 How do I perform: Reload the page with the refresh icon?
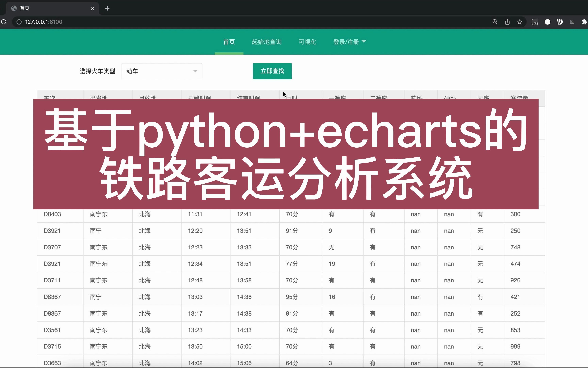click(x=4, y=22)
